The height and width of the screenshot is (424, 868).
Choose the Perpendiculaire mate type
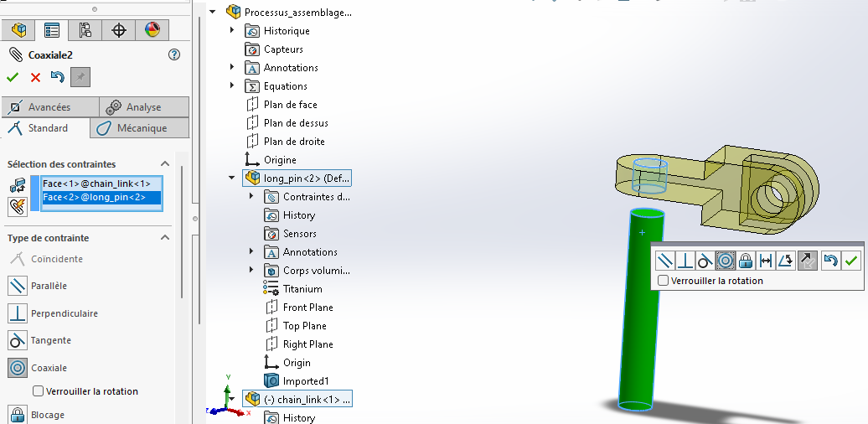coord(53,313)
